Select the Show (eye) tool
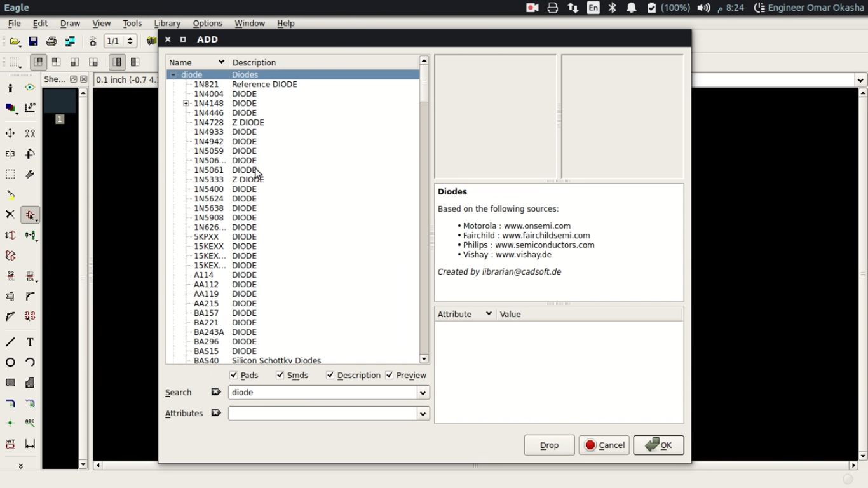This screenshot has height=488, width=868. click(x=30, y=88)
